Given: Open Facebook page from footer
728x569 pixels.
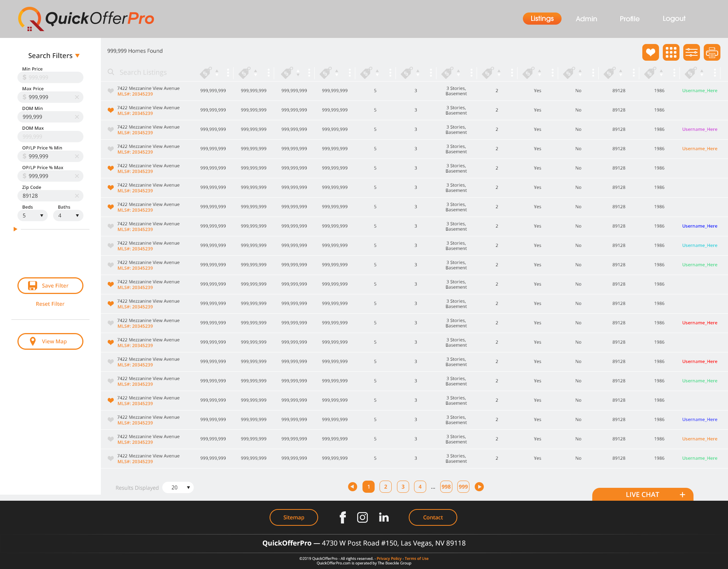Looking at the screenshot, I should pos(343,517).
